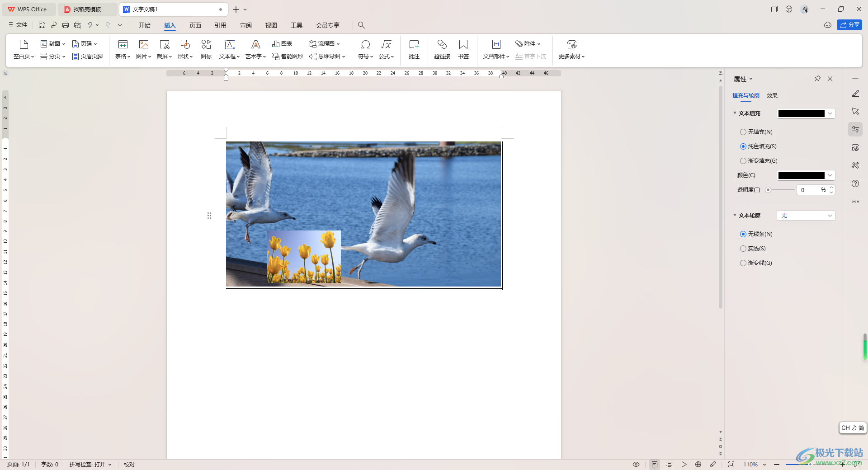
Task: Open the 页面 ribbon tab
Action: (195, 25)
